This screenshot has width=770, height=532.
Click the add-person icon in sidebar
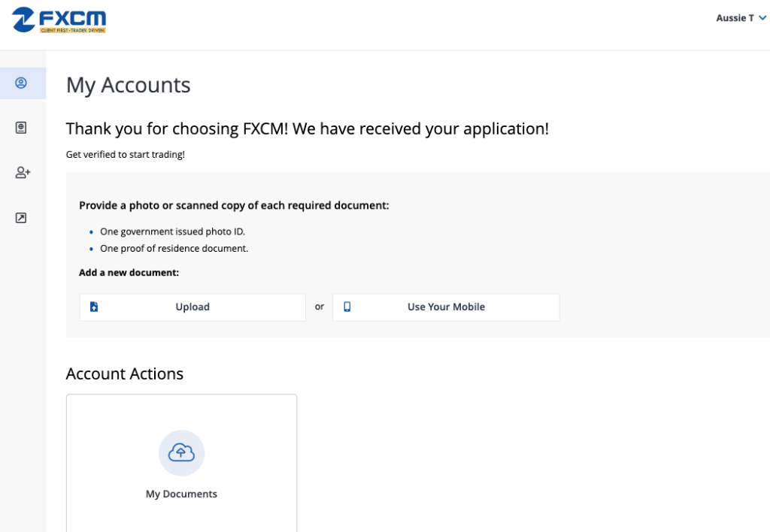tap(23, 172)
